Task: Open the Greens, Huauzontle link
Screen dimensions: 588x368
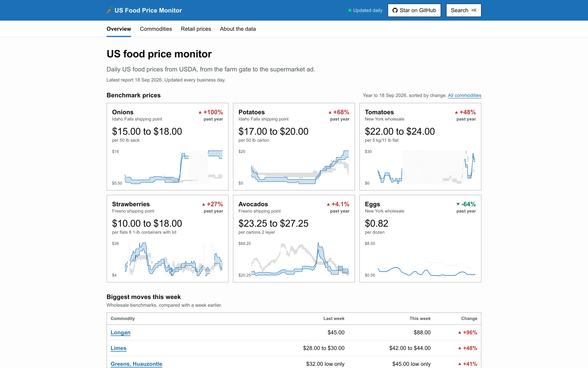Action: coord(137,364)
